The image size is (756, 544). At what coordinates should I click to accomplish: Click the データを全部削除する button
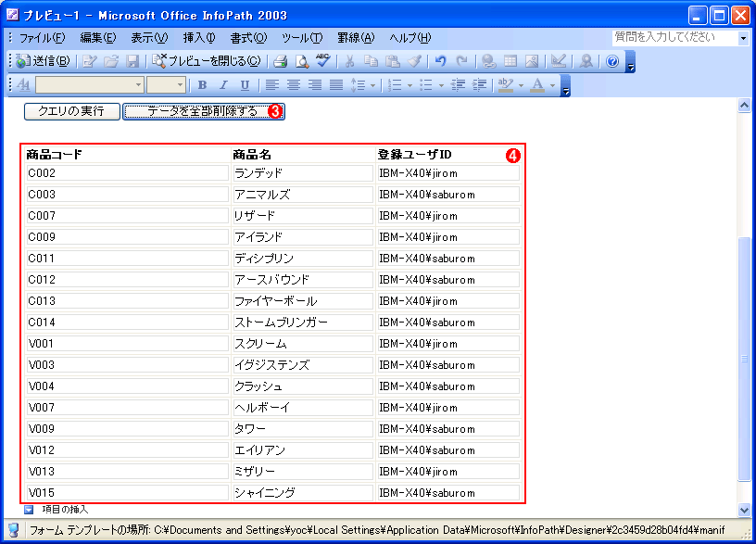[204, 111]
